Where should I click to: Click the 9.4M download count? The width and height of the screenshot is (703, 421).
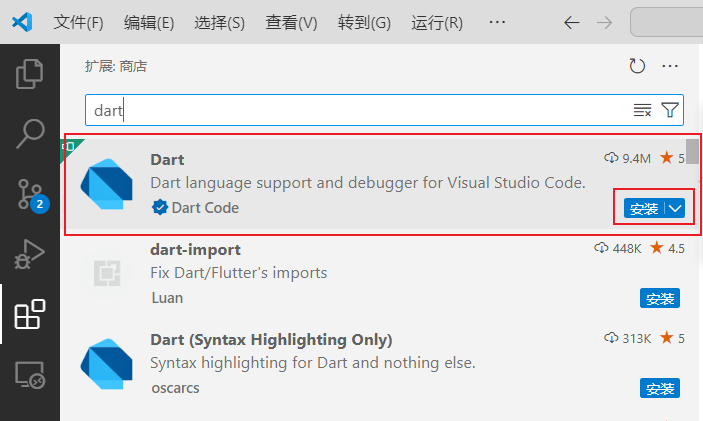pyautogui.click(x=636, y=158)
